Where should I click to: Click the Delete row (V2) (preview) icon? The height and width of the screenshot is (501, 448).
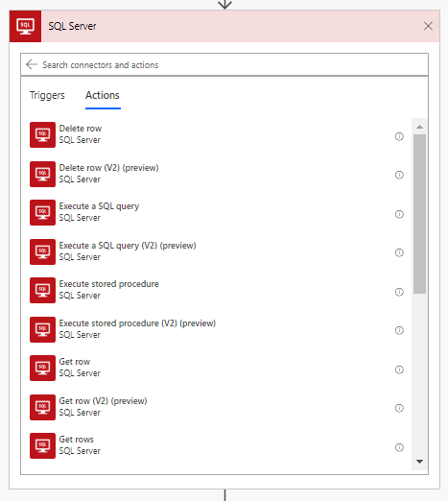(x=42, y=174)
